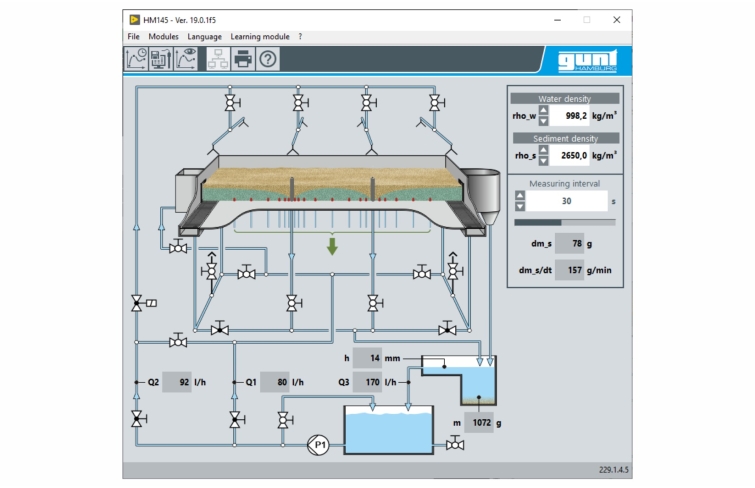Click the Q1 flow value 80
The width and height of the screenshot is (755, 488).
pos(275,382)
